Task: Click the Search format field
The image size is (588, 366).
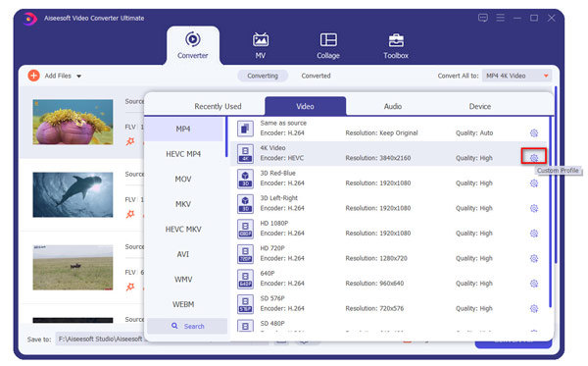Action: 187,326
